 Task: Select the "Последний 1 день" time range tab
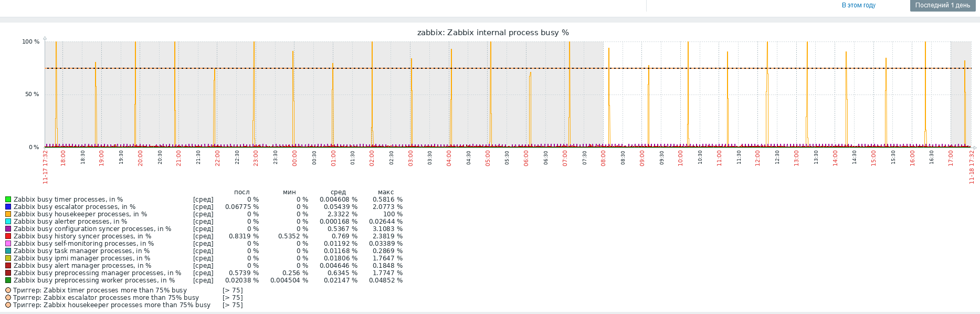943,5
